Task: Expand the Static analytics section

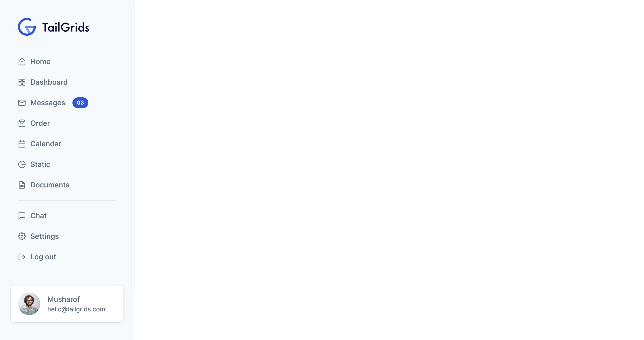Action: 40,164
